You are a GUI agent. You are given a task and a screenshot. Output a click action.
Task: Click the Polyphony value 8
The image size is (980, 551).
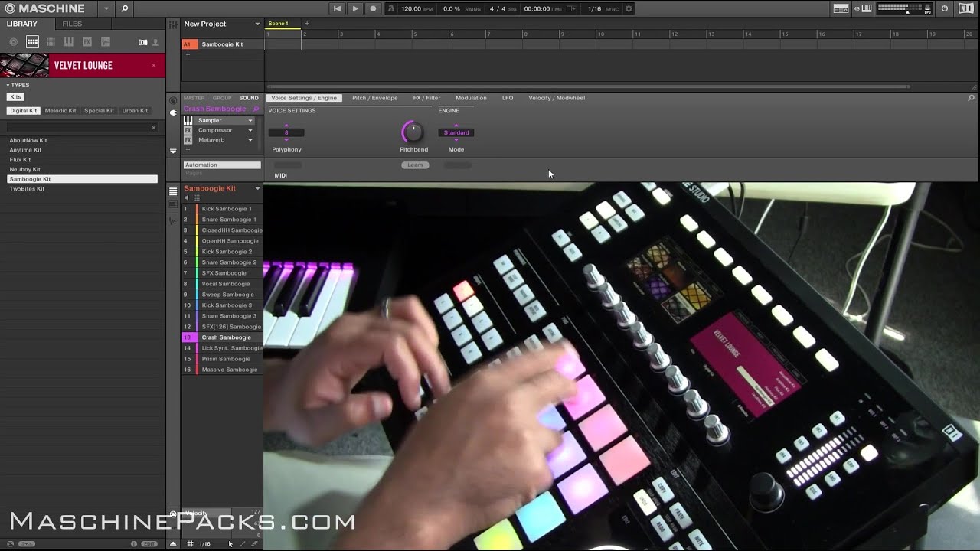pos(287,132)
